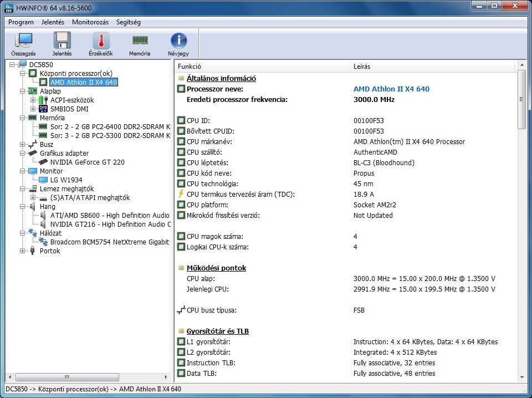The height and width of the screenshot is (398, 532).
Task: Collapse the DC5850 root node
Action: 12,64
